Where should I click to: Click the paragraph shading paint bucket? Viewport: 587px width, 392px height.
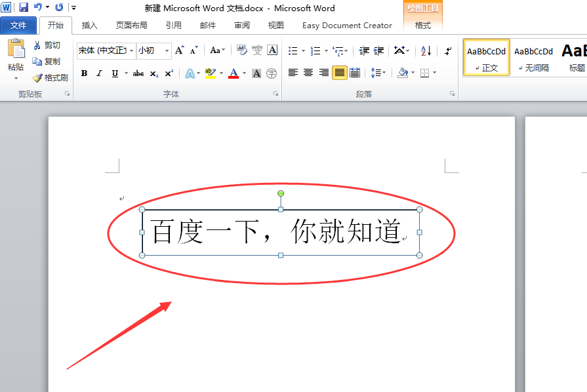tap(403, 73)
